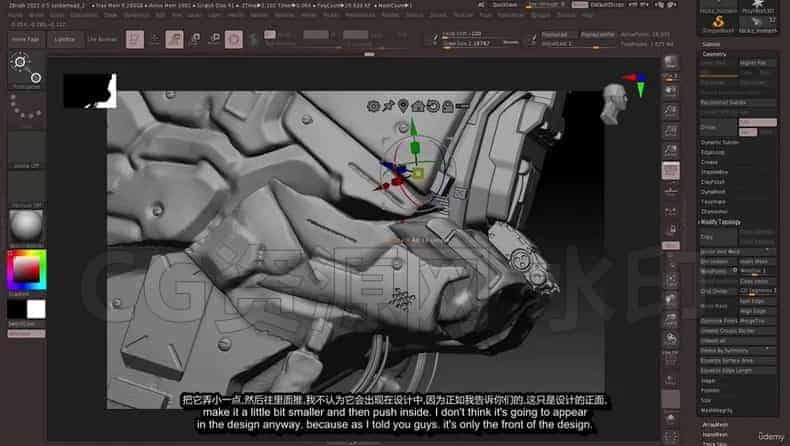
Task: Collapse the Geometry section header
Action: click(714, 54)
